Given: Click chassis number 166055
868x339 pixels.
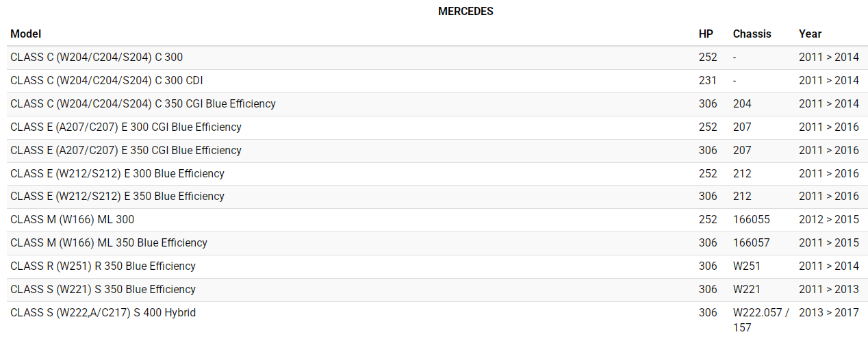Looking at the screenshot, I should point(751,220).
